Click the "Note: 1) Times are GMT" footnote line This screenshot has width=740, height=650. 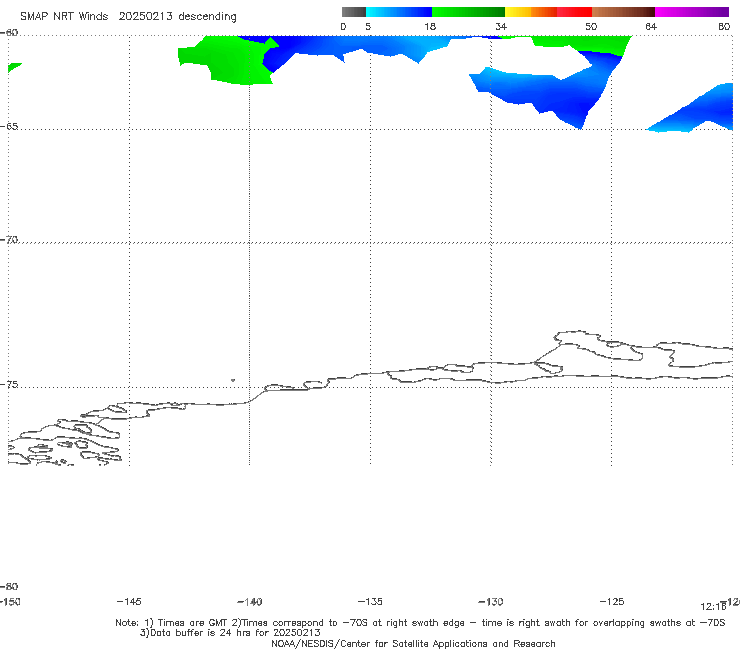420,623
